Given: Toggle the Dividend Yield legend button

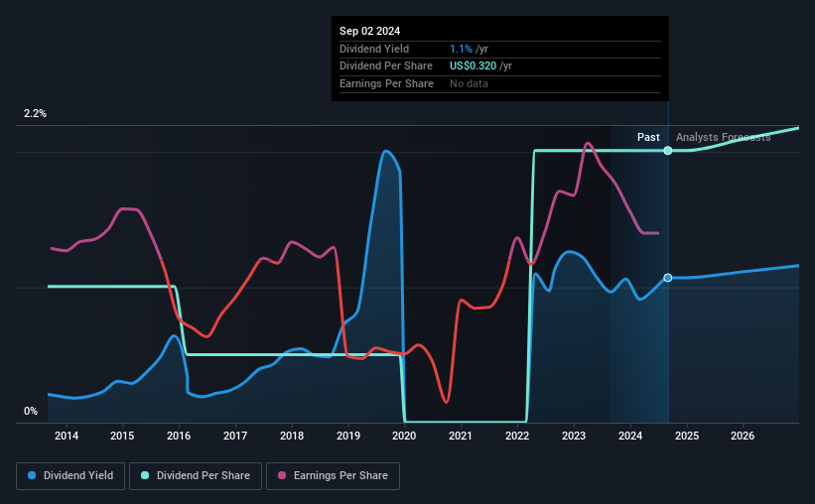Looking at the screenshot, I should point(70,476).
